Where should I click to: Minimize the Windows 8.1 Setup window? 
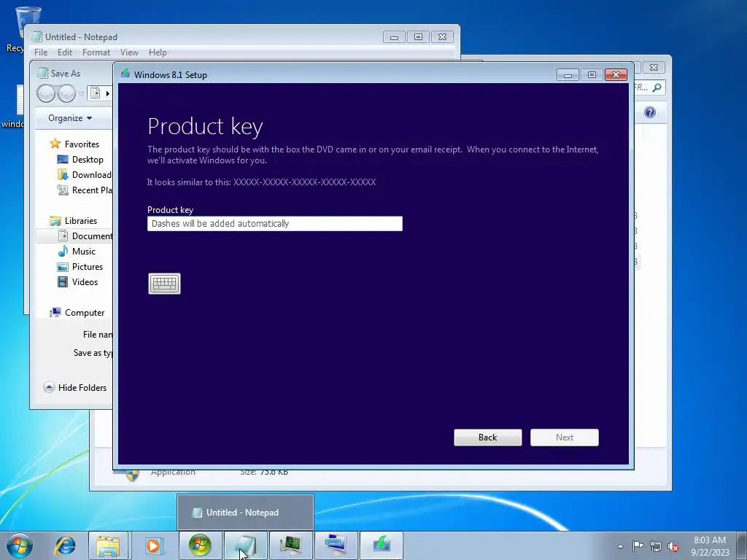pos(568,75)
